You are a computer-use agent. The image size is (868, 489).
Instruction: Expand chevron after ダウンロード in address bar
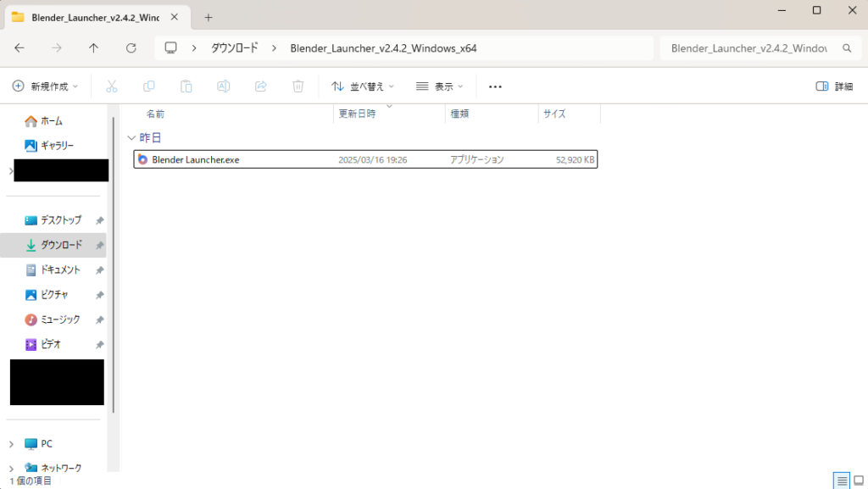click(274, 48)
